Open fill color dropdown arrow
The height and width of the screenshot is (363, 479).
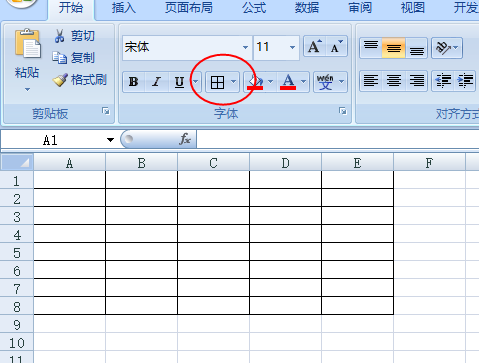point(271,82)
